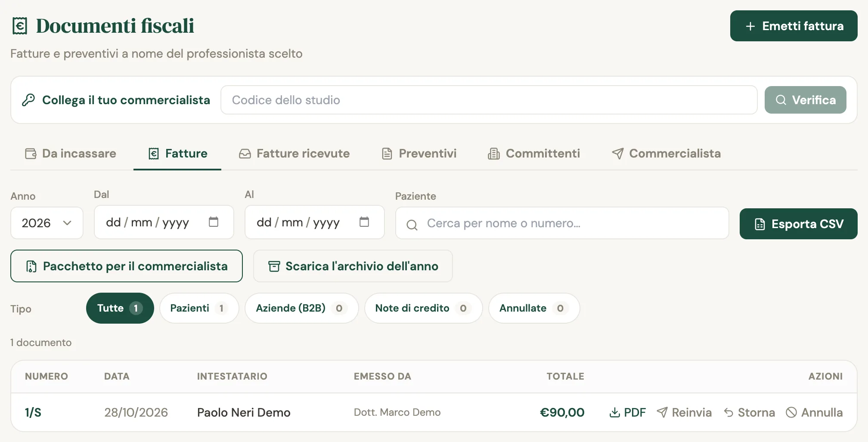Viewport: 868px width, 442px height.
Task: Click the NUMERO column header
Action: [x=46, y=376]
